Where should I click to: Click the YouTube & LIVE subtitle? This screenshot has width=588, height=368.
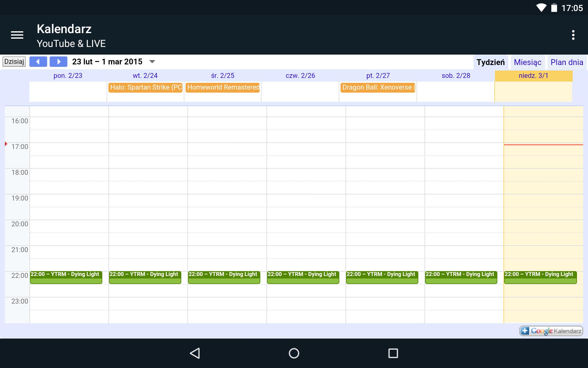[71, 44]
